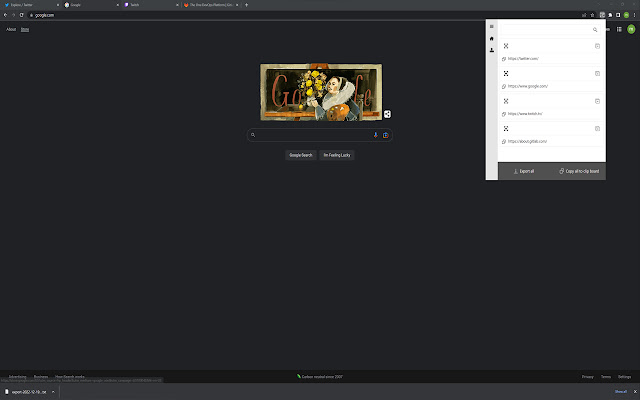Reload the page

point(22,15)
